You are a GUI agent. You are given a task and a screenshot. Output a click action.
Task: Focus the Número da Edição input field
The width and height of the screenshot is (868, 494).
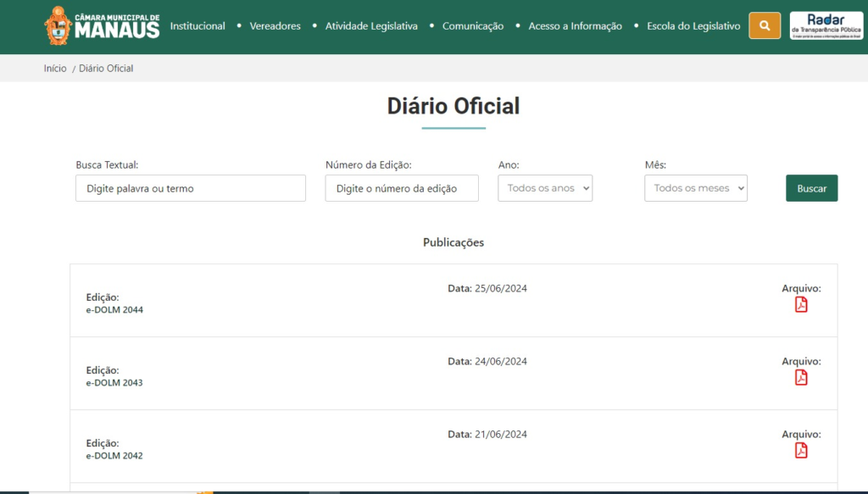coord(402,188)
